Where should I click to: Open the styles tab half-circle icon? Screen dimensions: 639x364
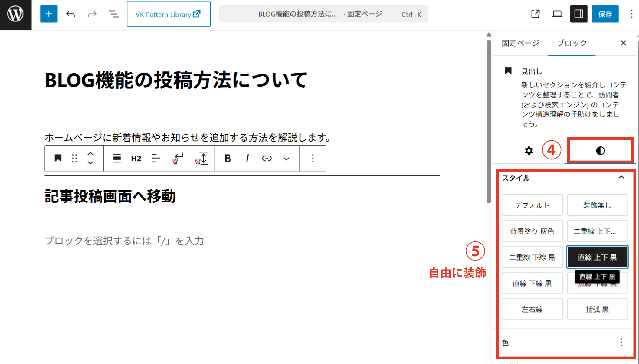600,151
